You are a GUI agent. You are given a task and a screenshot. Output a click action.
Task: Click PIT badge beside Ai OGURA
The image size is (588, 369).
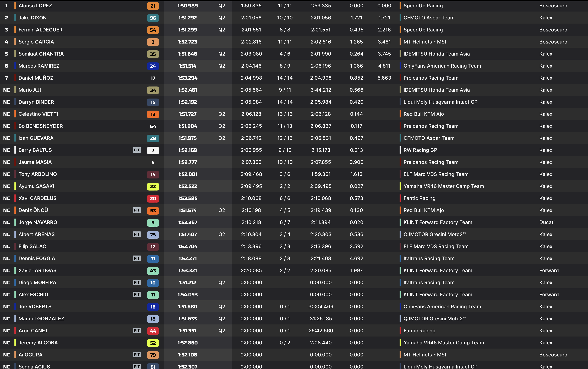click(x=137, y=355)
